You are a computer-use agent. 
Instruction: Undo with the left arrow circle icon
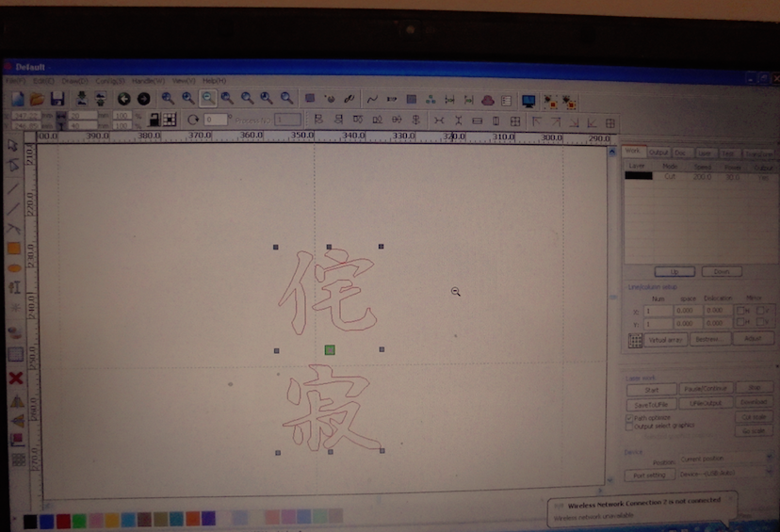pyautogui.click(x=123, y=99)
